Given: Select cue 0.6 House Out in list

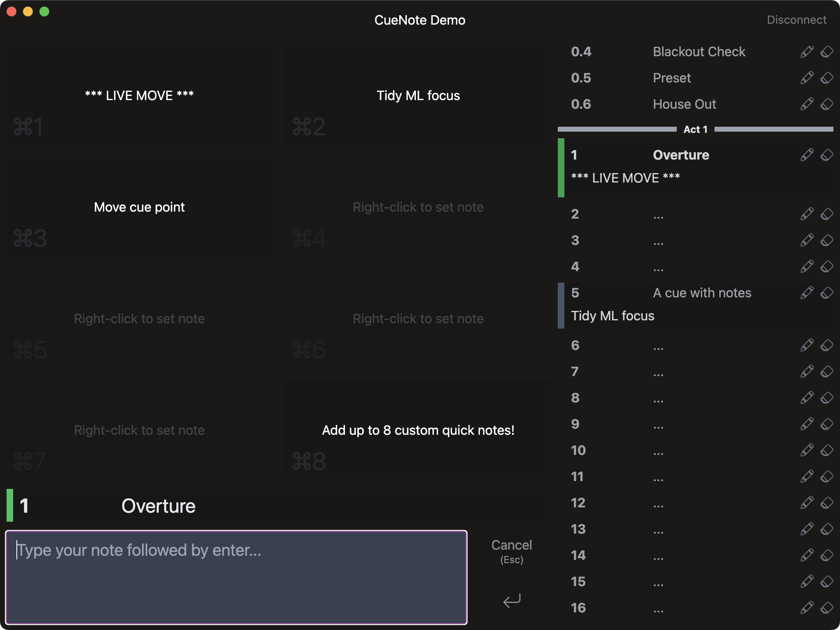Looking at the screenshot, I should (695, 104).
